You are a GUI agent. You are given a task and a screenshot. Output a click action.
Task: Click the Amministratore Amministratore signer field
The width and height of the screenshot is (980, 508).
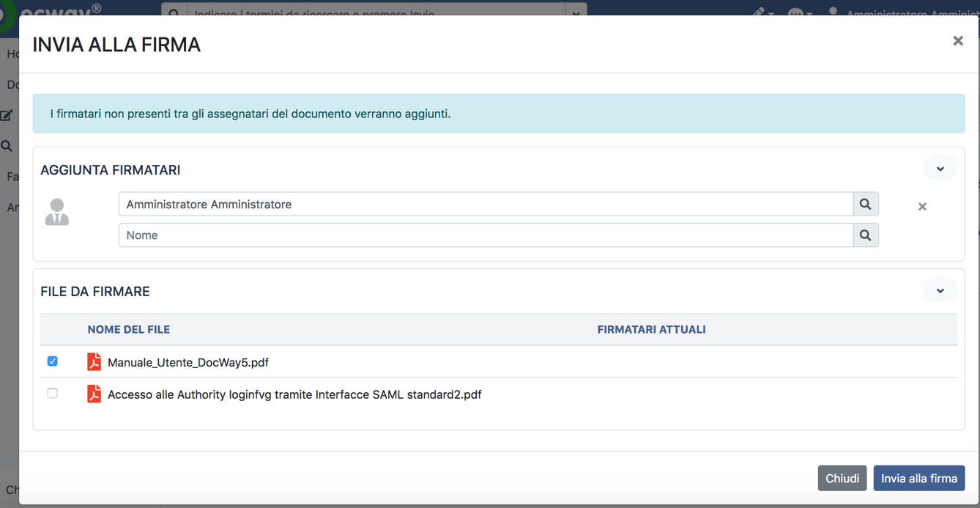coord(485,205)
